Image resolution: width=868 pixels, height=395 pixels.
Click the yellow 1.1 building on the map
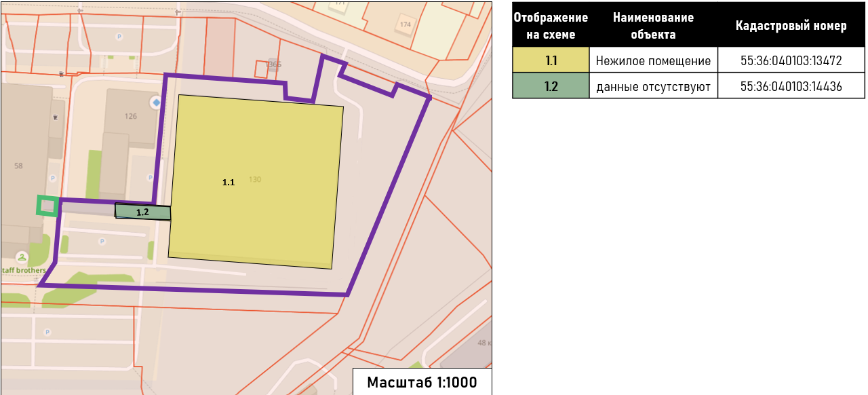coord(256,180)
